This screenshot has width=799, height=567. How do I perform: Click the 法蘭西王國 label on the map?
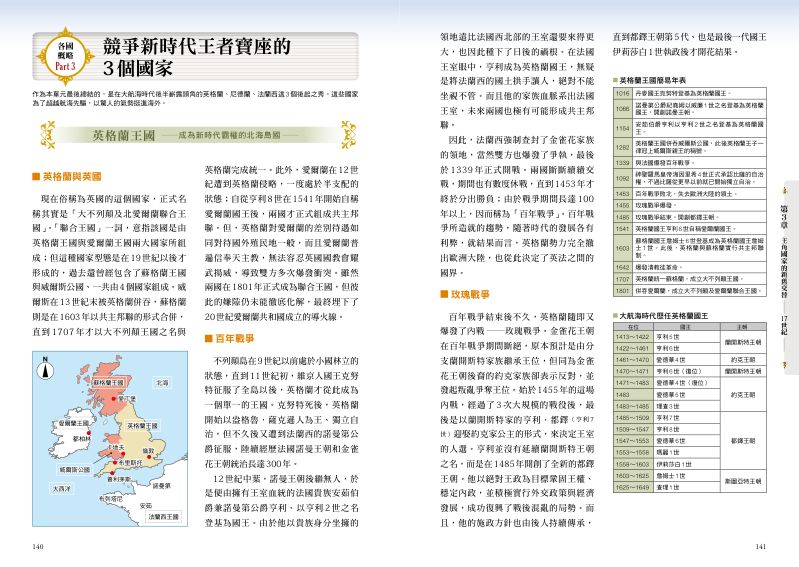[163, 516]
